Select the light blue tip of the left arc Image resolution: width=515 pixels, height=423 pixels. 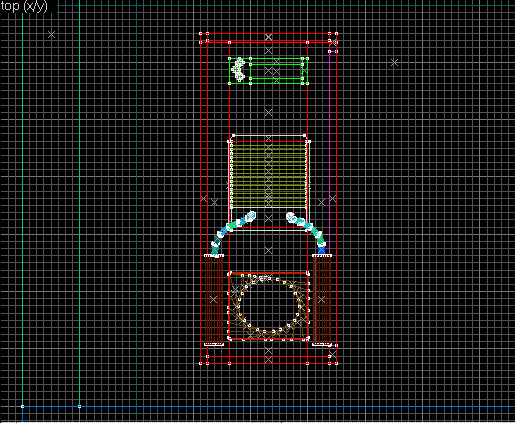(251, 217)
